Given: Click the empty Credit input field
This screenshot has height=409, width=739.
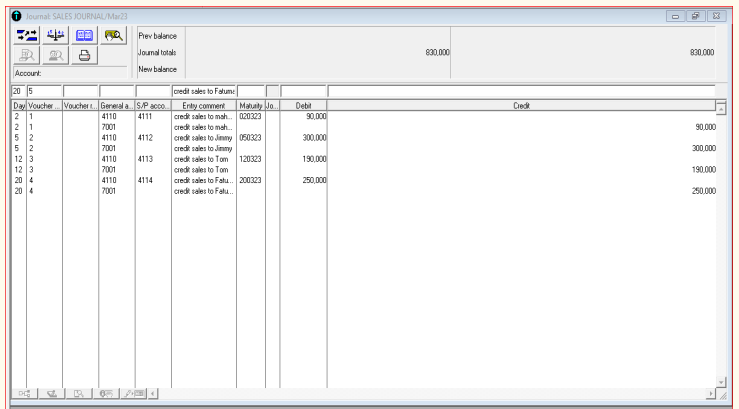Looking at the screenshot, I should [x=522, y=91].
